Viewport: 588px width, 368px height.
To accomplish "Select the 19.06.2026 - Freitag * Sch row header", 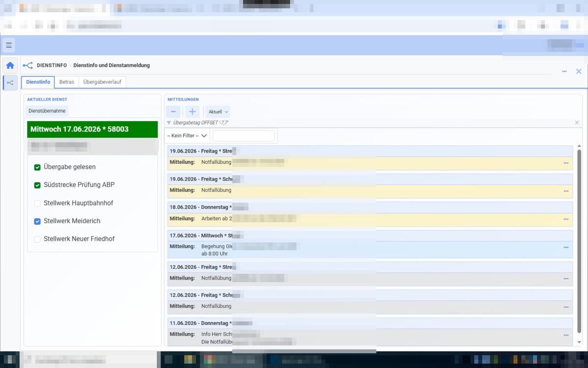I will [370, 179].
